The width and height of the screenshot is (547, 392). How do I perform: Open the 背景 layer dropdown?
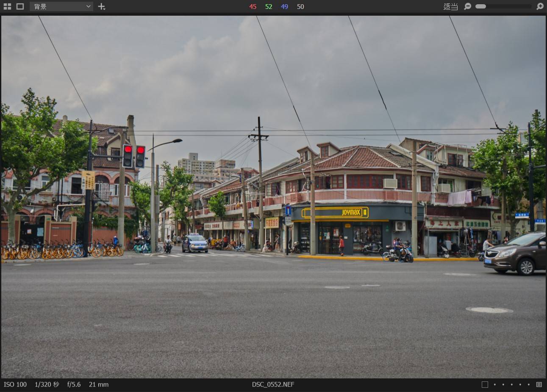61,6
